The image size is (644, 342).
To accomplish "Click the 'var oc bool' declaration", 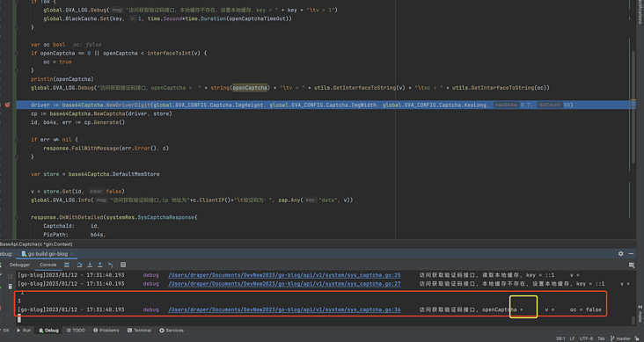I will coord(48,44).
